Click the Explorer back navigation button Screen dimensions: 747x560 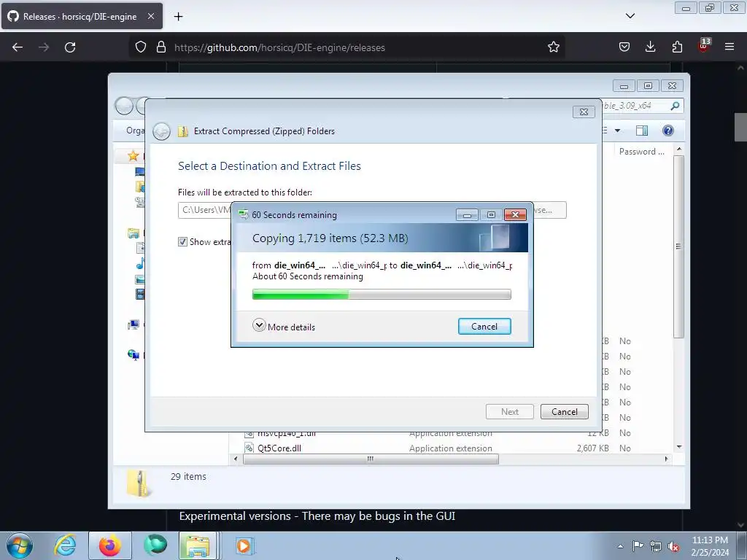click(x=124, y=106)
